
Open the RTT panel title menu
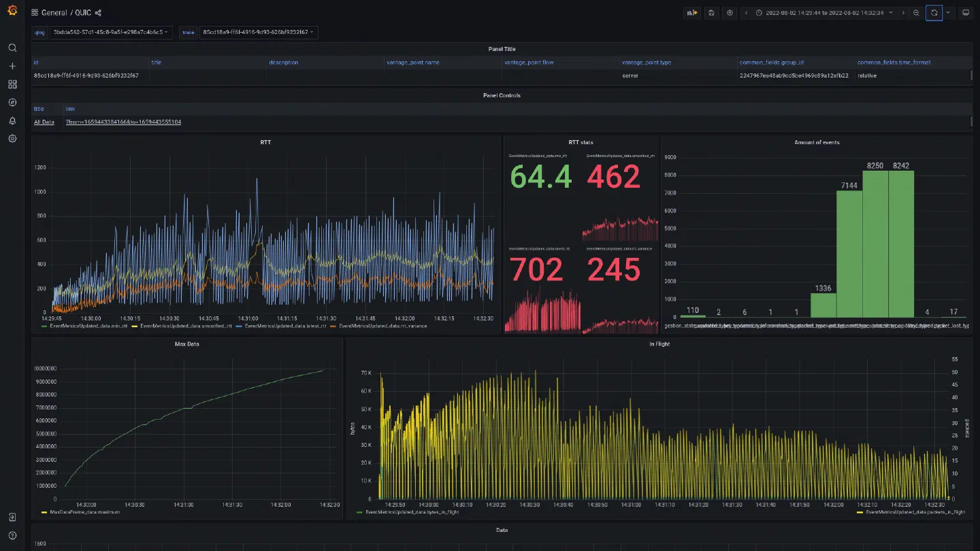pyautogui.click(x=265, y=142)
